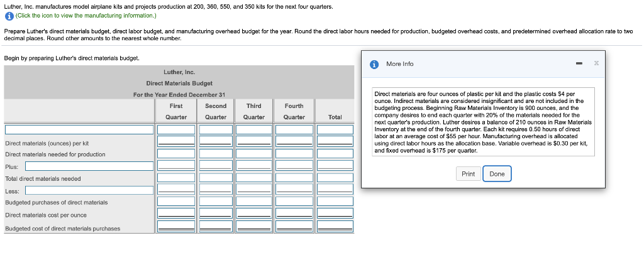Click Total cell in the Less row
Viewport: 644px width, 265px height.
[335, 189]
